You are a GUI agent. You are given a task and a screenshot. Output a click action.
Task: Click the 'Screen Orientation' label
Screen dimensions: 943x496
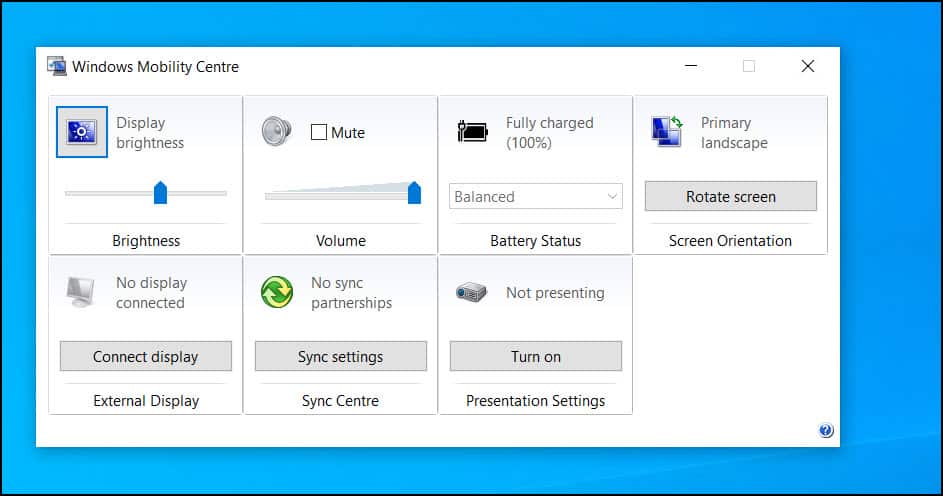pyautogui.click(x=730, y=241)
